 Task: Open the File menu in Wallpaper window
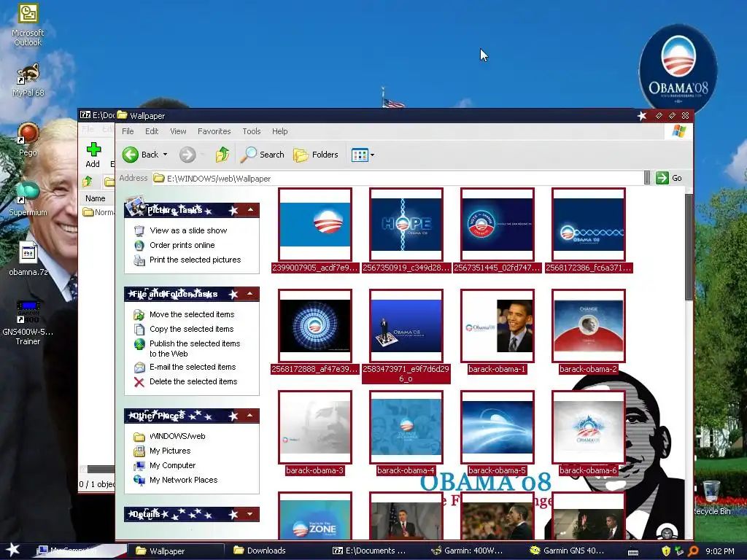(x=128, y=131)
